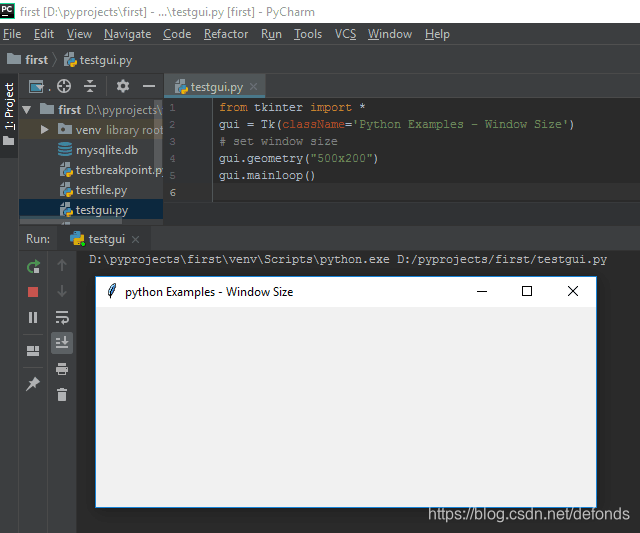Toggle soft-wrap in Run console

coord(62,317)
